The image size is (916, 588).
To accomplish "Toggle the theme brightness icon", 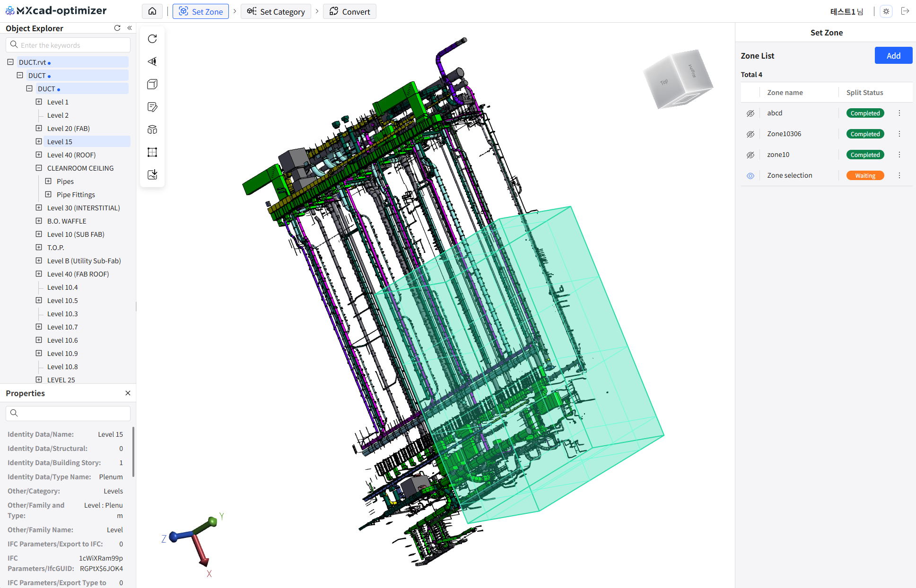I will 886,11.
